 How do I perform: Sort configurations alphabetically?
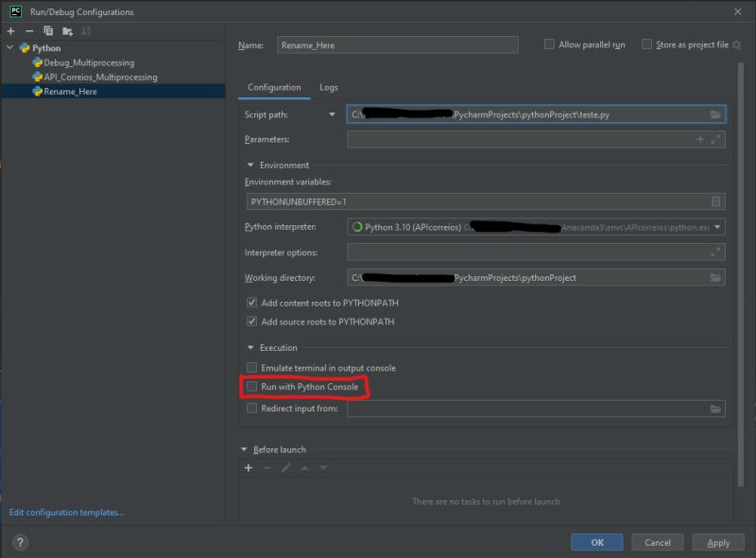(x=87, y=31)
